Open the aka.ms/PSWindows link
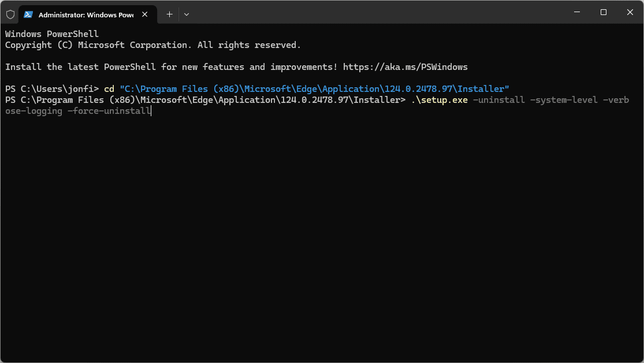Screen dimensions: 644x363 pos(405,67)
